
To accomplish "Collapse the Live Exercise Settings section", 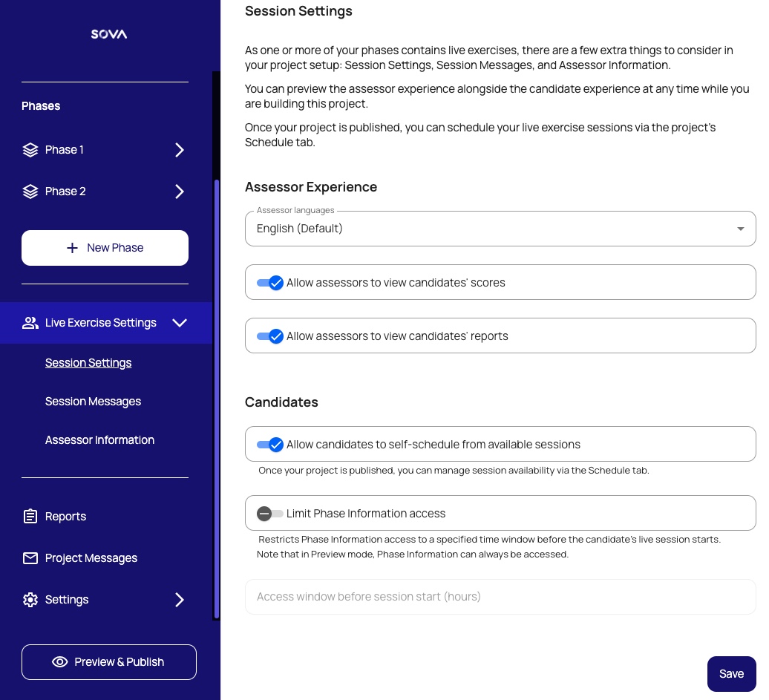I will click(x=179, y=323).
